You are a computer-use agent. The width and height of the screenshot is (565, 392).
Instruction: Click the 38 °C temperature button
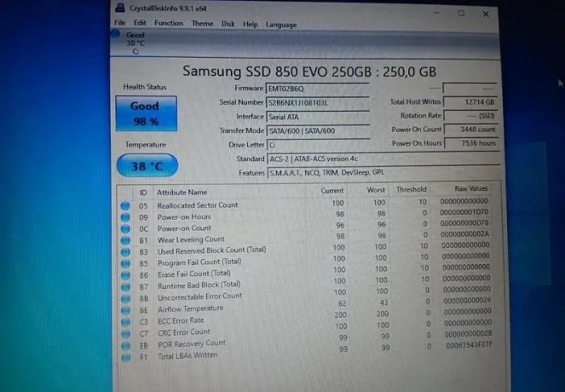tap(147, 165)
